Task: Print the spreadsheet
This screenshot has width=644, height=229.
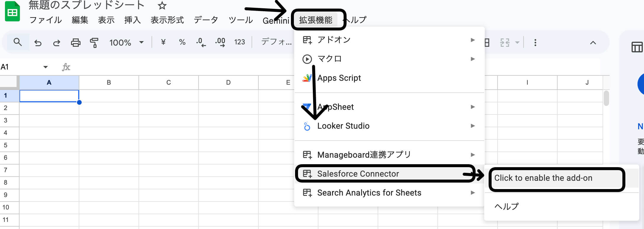Action: 75,43
